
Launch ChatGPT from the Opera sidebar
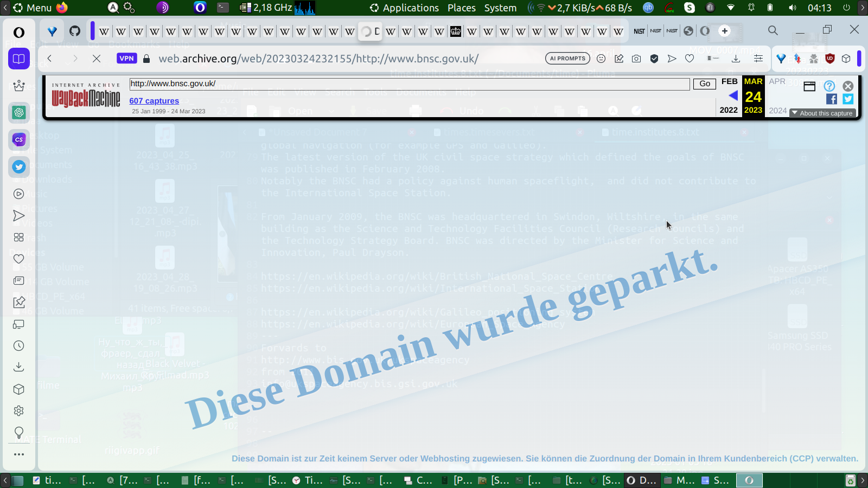pyautogui.click(x=19, y=112)
